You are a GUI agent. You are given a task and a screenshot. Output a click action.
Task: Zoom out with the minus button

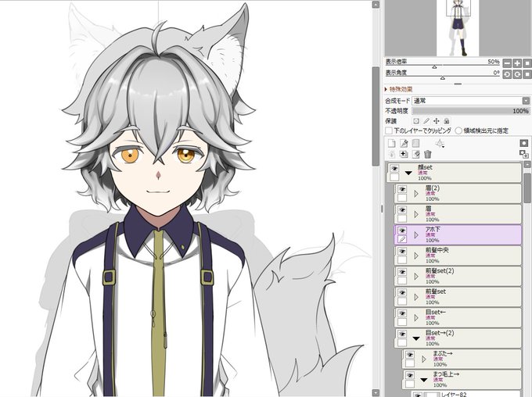507,63
